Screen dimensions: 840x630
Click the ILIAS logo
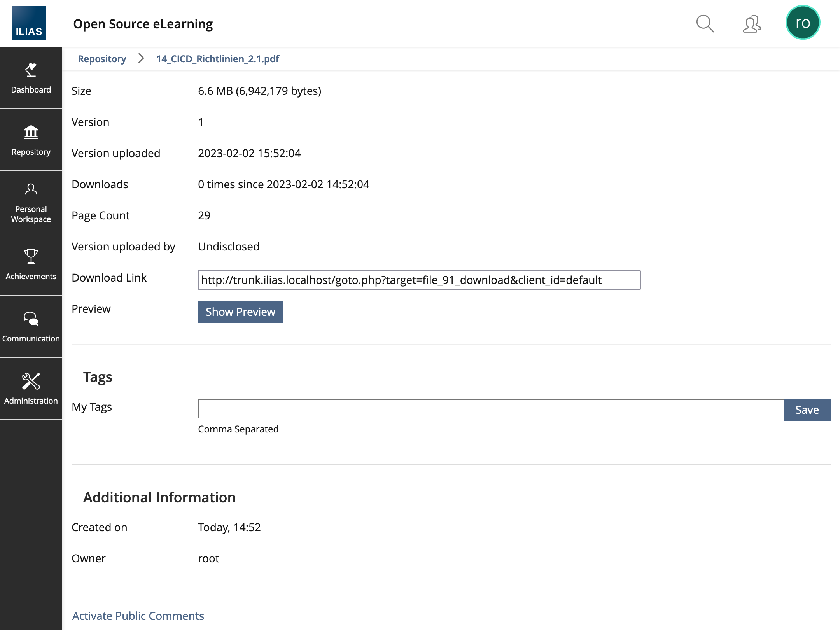[28, 23]
